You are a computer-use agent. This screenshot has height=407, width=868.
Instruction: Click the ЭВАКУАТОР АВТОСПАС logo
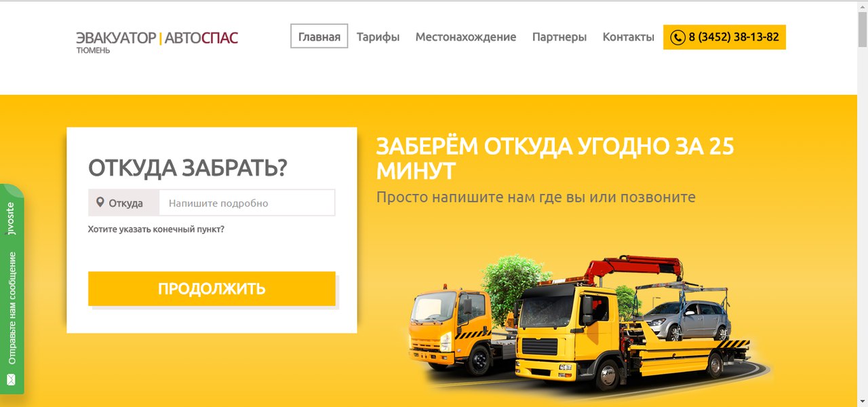[x=157, y=41]
